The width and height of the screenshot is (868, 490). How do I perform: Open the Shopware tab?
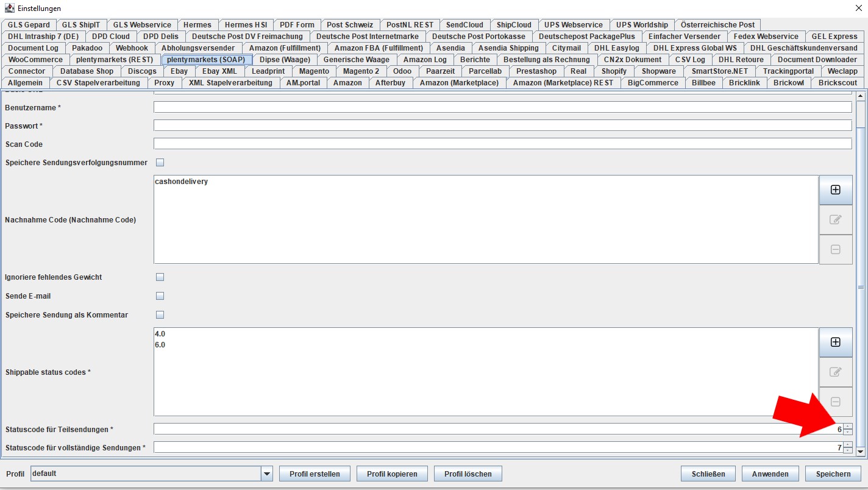point(658,71)
